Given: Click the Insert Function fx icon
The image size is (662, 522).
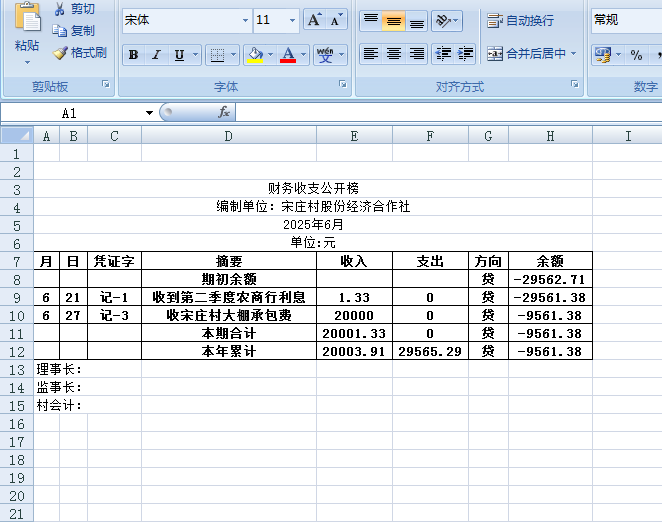Looking at the screenshot, I should click(224, 113).
